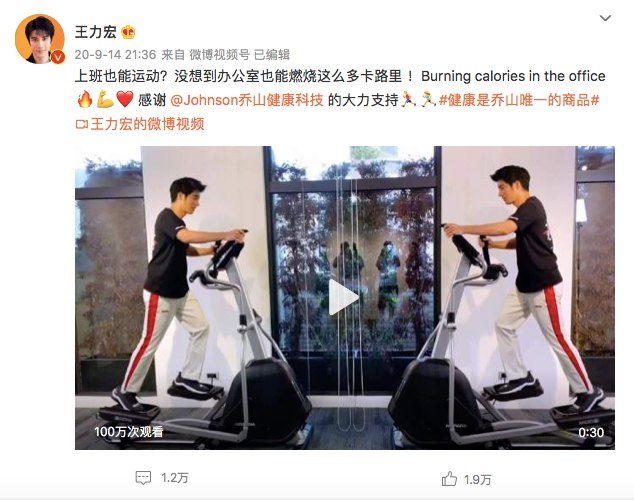The width and height of the screenshot is (634, 500).
Task: Click the fire emoji in post
Action: 85,99
